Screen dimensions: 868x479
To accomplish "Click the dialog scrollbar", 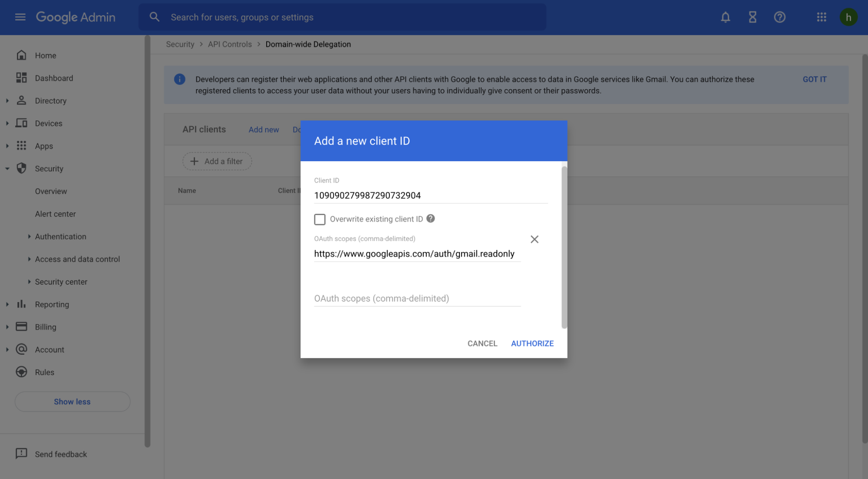I will 564,247.
